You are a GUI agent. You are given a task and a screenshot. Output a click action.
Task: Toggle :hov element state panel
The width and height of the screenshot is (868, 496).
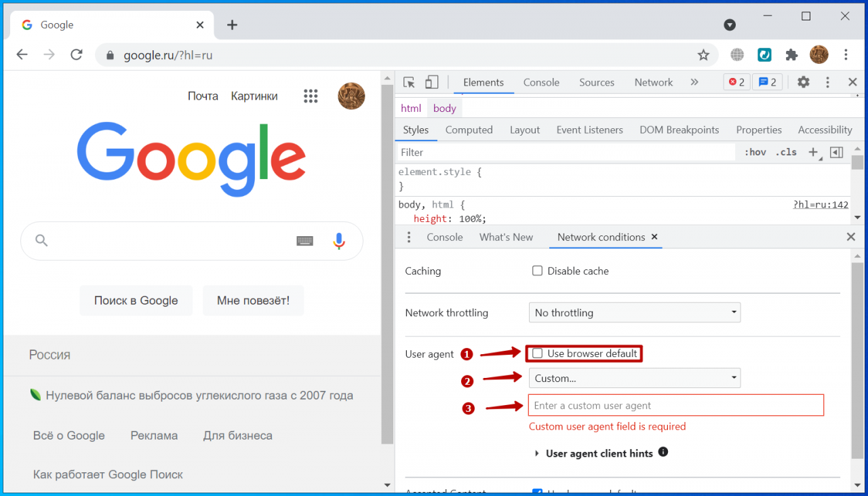click(x=755, y=152)
